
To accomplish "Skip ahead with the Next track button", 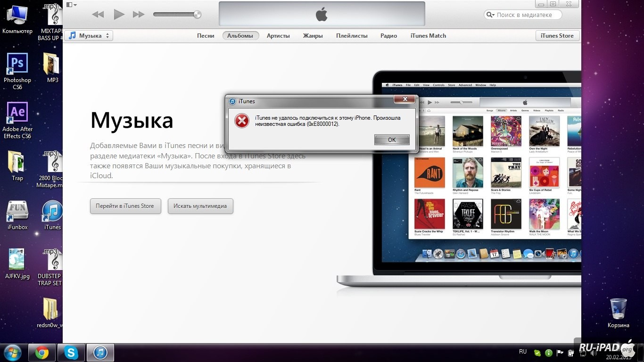I will click(139, 15).
